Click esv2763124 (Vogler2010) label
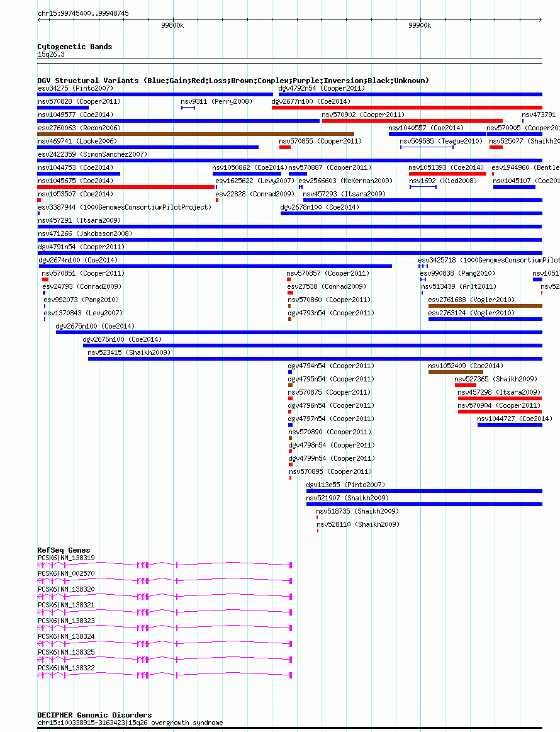Image resolution: width=560 pixels, height=732 pixels. coord(471,313)
